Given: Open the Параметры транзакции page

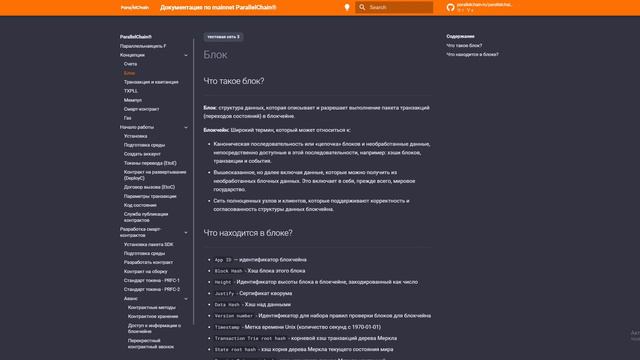Looking at the screenshot, I should (150, 196).
